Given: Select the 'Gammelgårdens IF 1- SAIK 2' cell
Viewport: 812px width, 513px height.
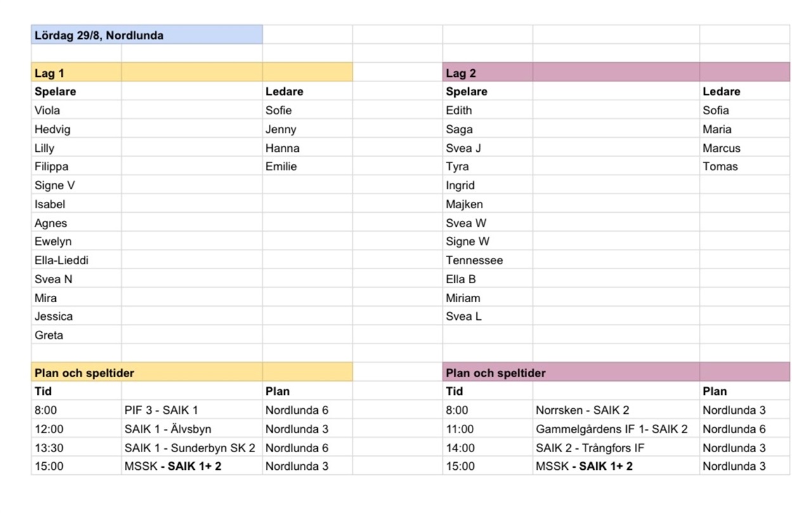Looking at the screenshot, I should [616, 429].
